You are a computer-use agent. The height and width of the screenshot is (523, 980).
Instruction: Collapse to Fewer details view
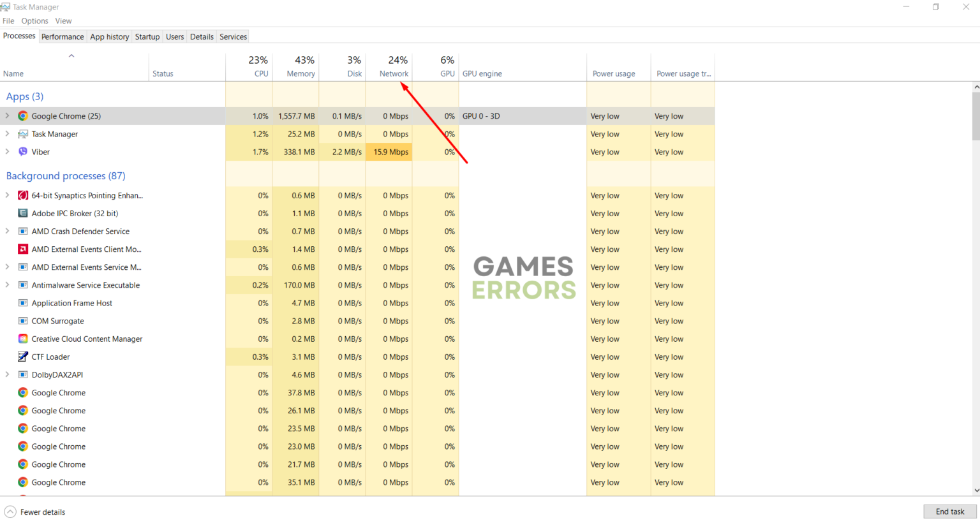35,512
